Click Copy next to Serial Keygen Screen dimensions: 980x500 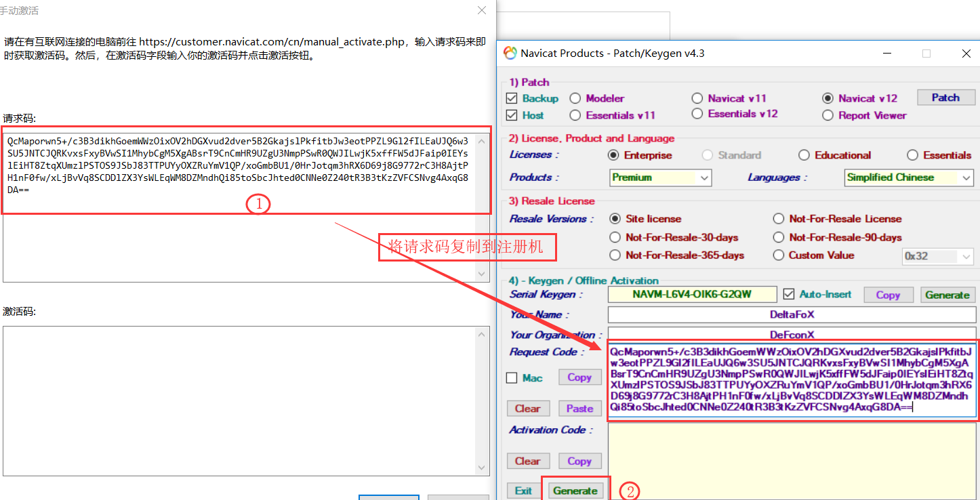click(x=887, y=295)
